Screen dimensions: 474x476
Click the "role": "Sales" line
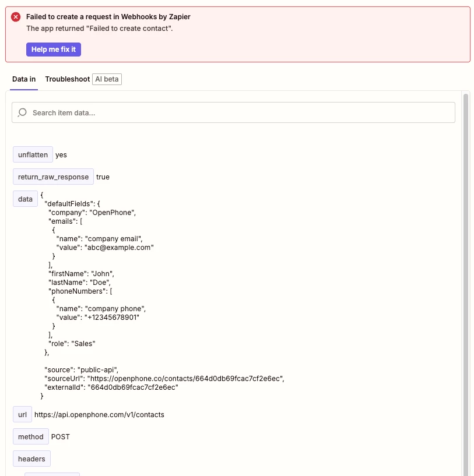pyautogui.click(x=72, y=343)
